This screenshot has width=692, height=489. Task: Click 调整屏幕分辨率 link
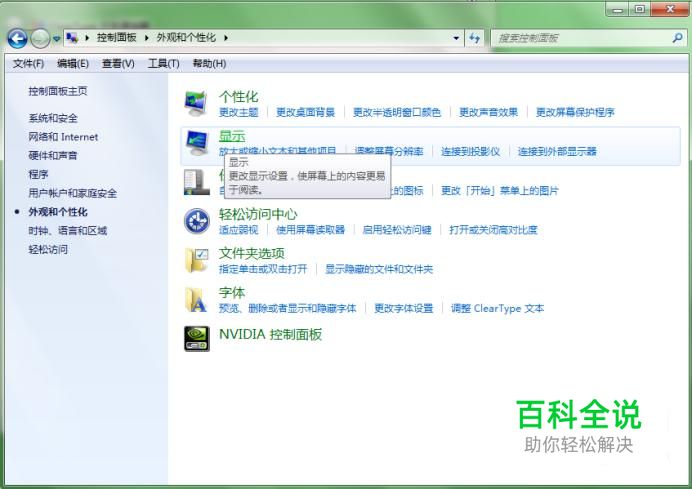click(388, 151)
